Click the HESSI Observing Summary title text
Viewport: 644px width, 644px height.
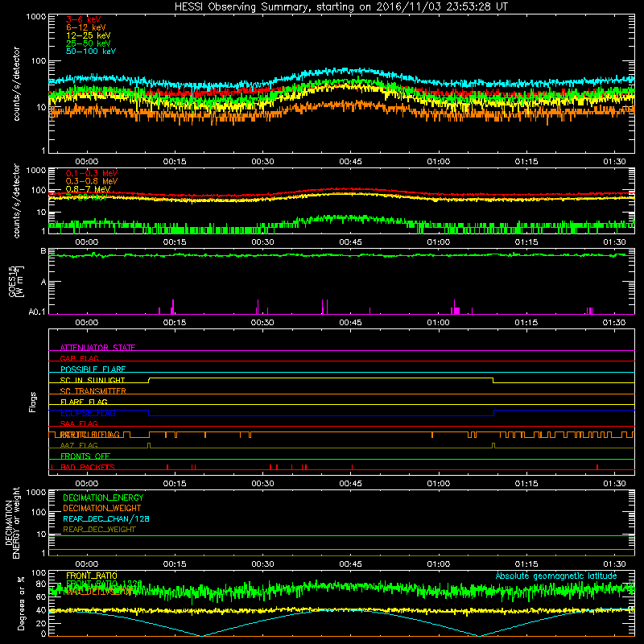tap(341, 7)
